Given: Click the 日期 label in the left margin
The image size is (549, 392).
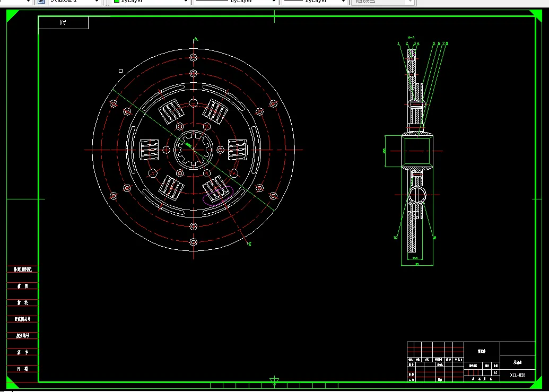Looking at the screenshot, I should coord(23,369).
